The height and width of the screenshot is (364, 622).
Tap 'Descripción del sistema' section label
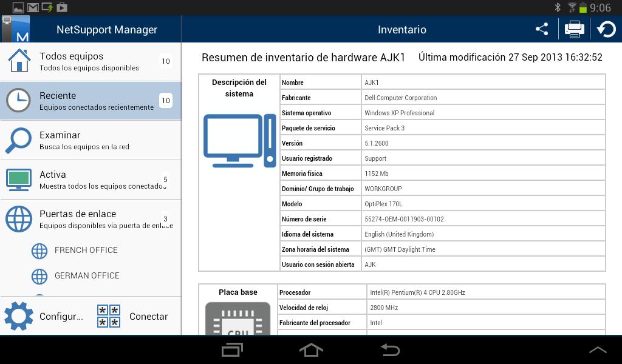click(239, 88)
